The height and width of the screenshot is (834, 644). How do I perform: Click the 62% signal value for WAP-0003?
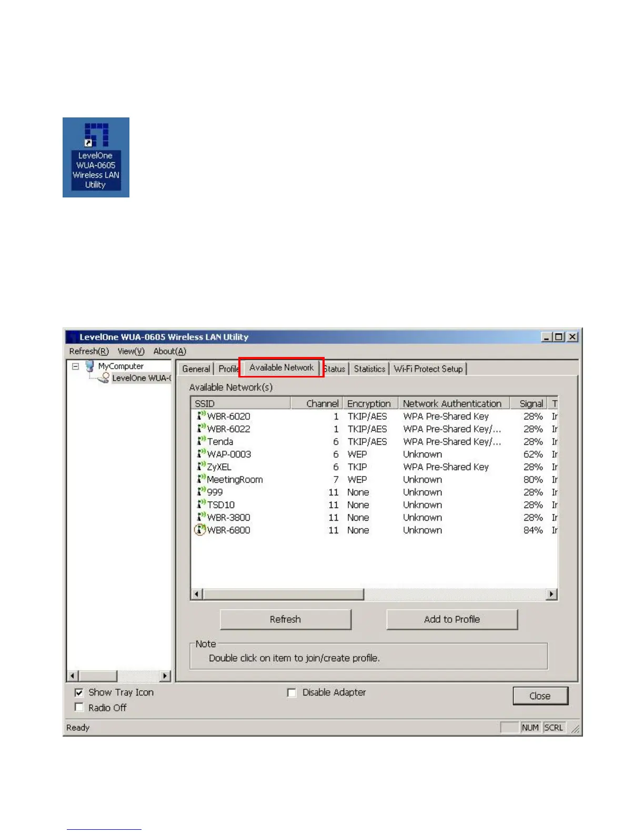click(533, 454)
